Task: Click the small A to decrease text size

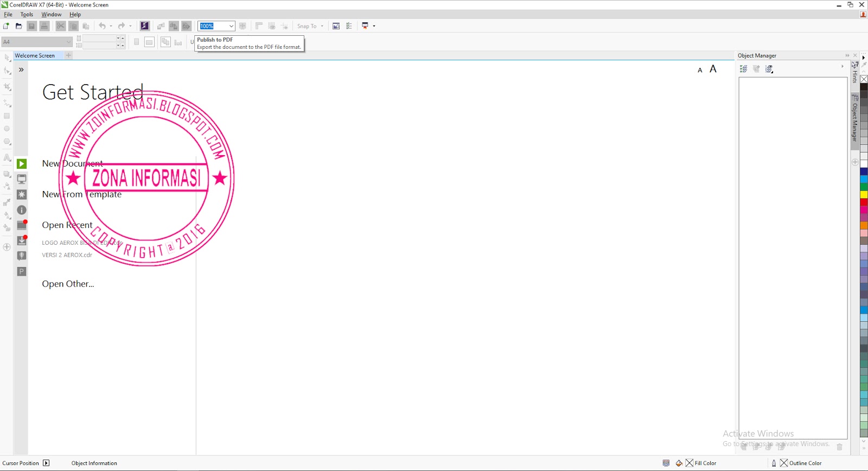Action: point(700,70)
